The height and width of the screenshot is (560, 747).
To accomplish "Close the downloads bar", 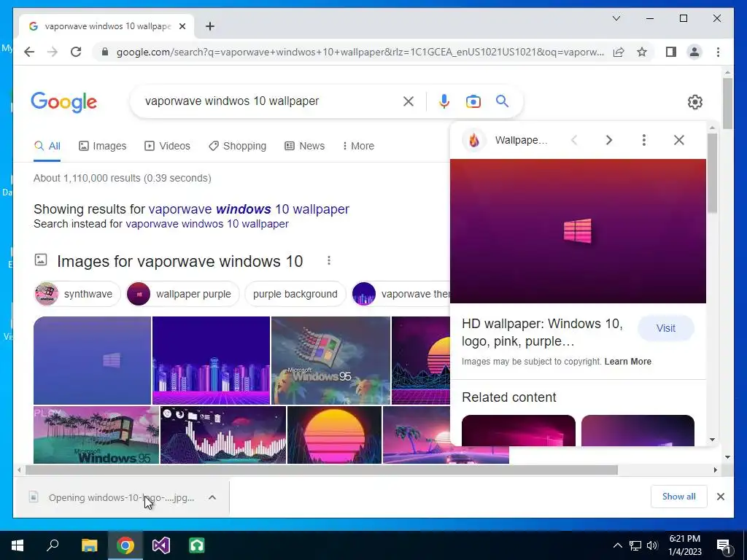I will pyautogui.click(x=720, y=497).
